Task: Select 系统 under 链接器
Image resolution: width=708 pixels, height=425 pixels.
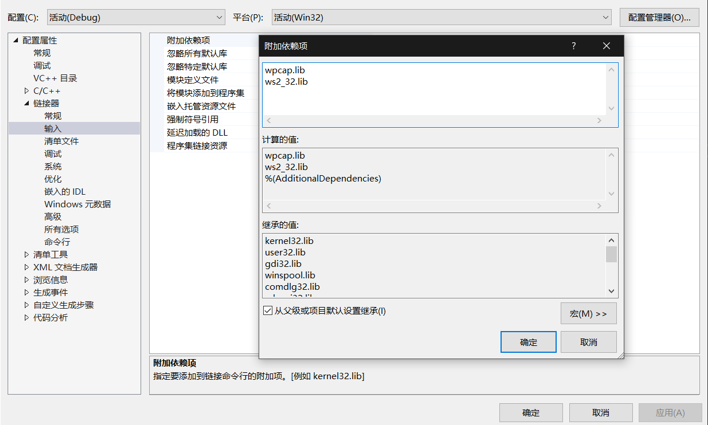Action: (52, 167)
